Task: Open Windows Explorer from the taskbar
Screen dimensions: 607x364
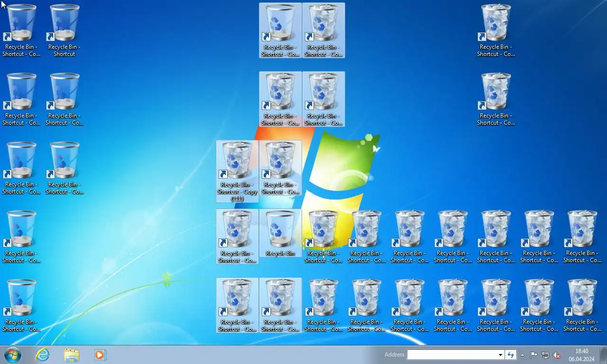Action: [x=72, y=355]
